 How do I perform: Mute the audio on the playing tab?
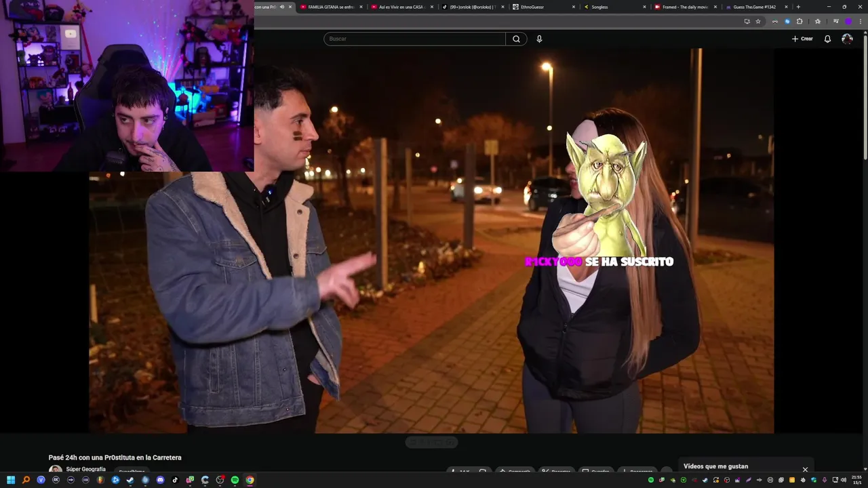282,7
